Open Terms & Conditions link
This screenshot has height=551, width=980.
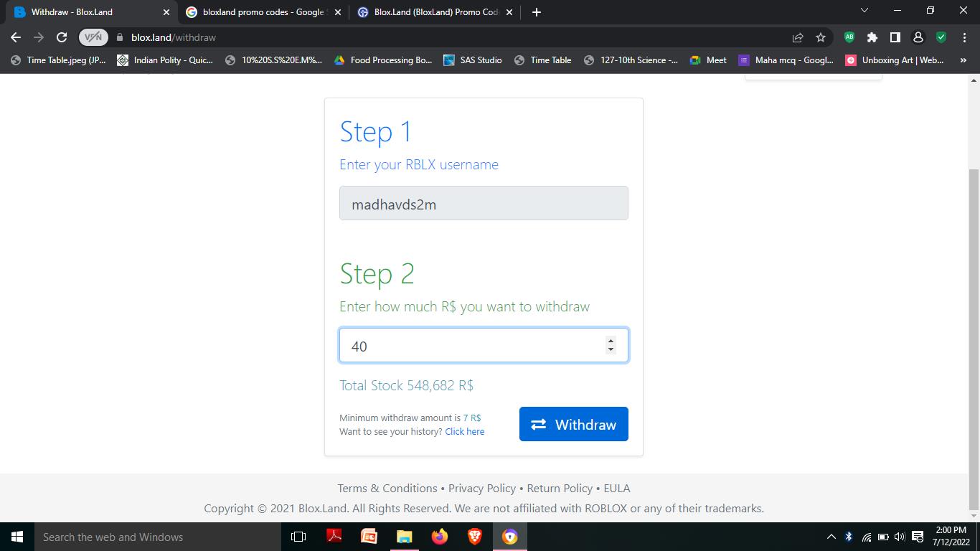(387, 488)
